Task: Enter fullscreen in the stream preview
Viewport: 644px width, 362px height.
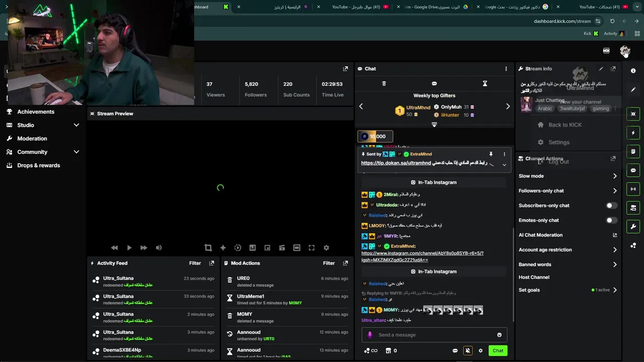Action: tap(311, 248)
